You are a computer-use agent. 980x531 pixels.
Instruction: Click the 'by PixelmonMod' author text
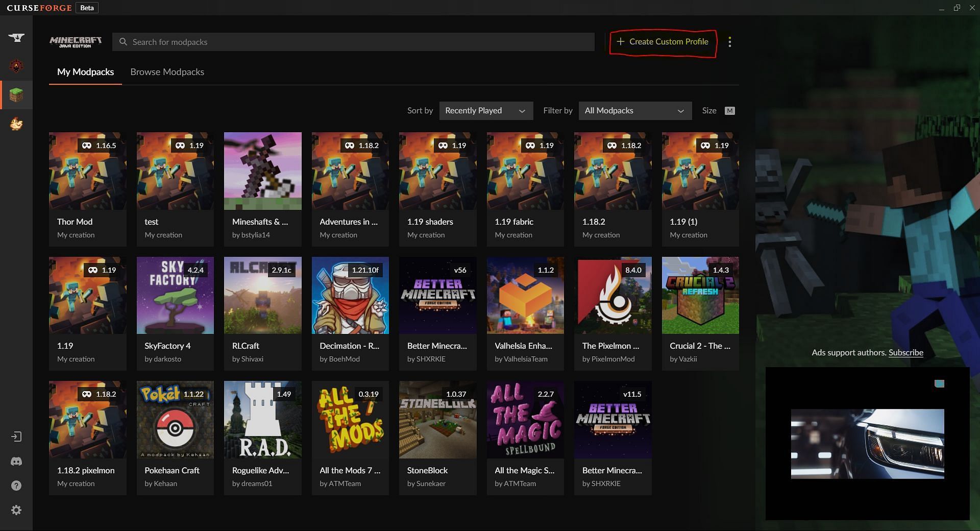[608, 359]
